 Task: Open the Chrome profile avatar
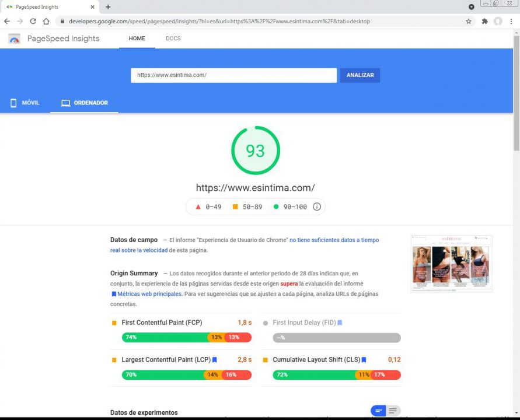pyautogui.click(x=498, y=21)
